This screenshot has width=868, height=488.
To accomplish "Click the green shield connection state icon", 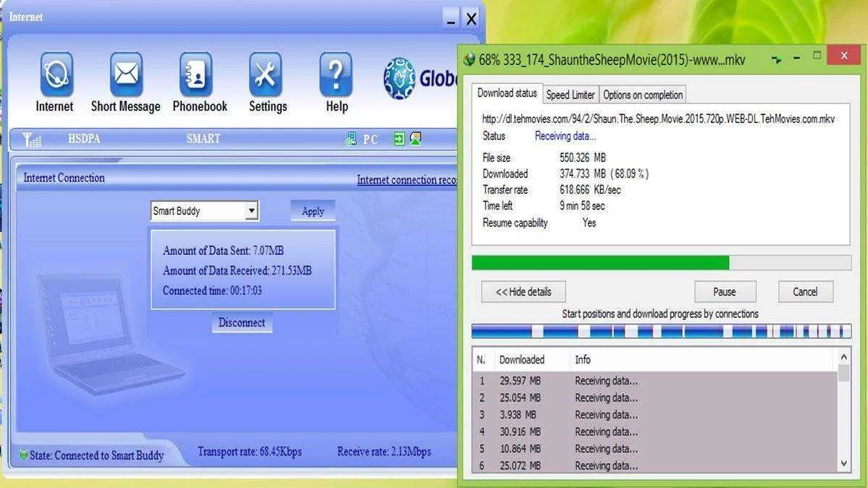I will [x=23, y=454].
